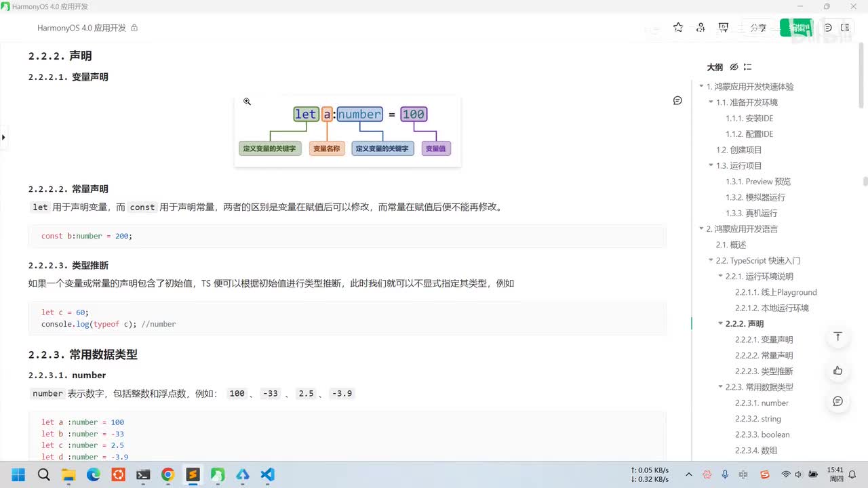The height and width of the screenshot is (488, 868).
Task: Launch File Explorer from the taskbar
Action: point(68,474)
